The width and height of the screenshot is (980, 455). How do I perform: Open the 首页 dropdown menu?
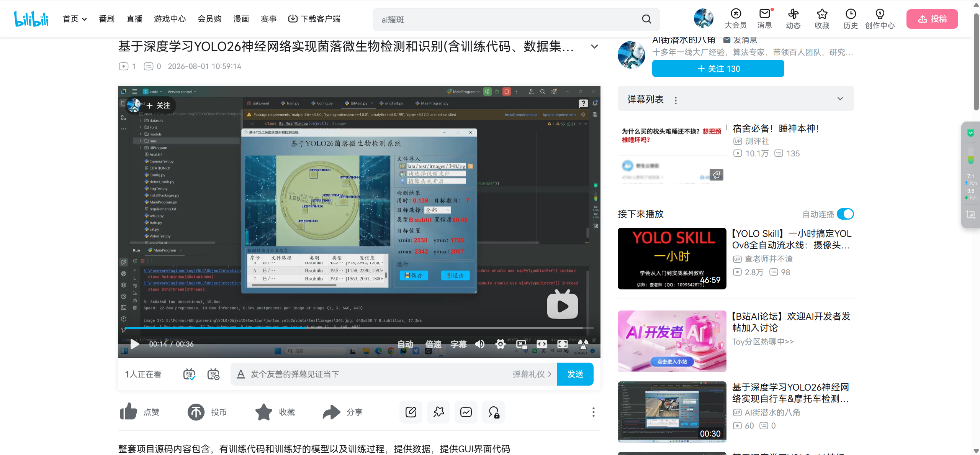click(75, 19)
